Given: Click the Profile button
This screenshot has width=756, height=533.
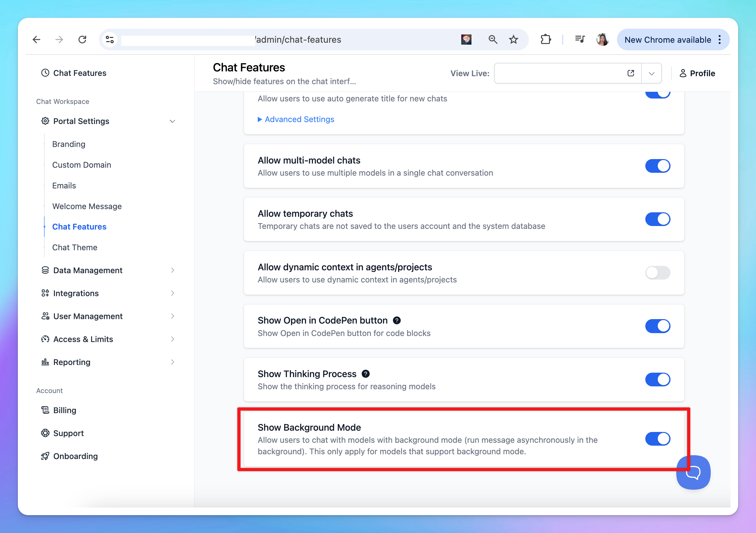Looking at the screenshot, I should [x=697, y=73].
